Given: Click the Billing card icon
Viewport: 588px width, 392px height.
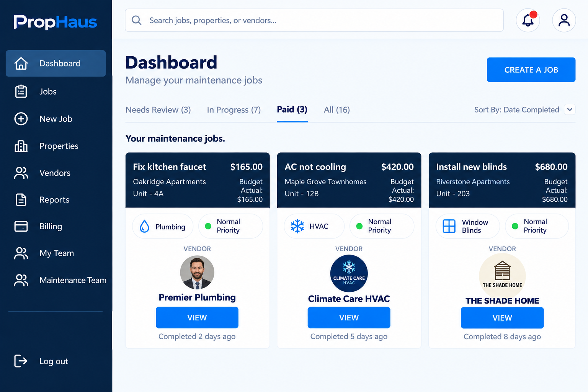Looking at the screenshot, I should 21,226.
